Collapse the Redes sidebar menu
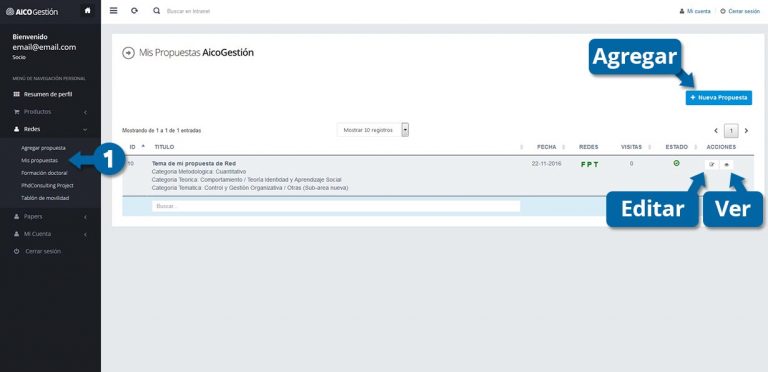768x372 pixels. point(50,129)
